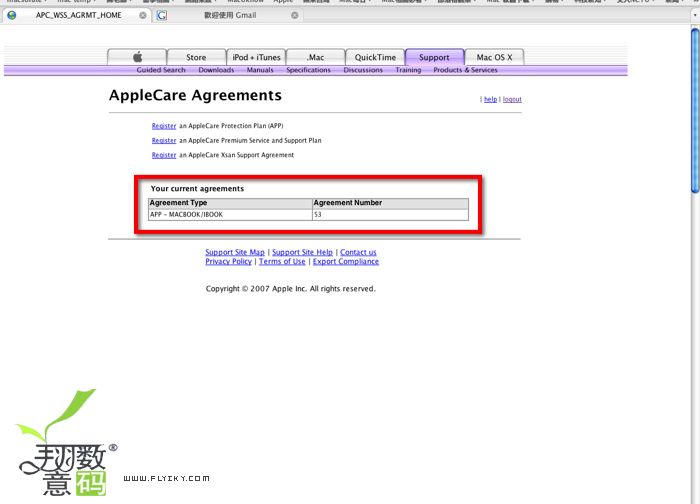Select the Support tab
Image resolution: width=700 pixels, height=504 pixels.
[x=434, y=57]
